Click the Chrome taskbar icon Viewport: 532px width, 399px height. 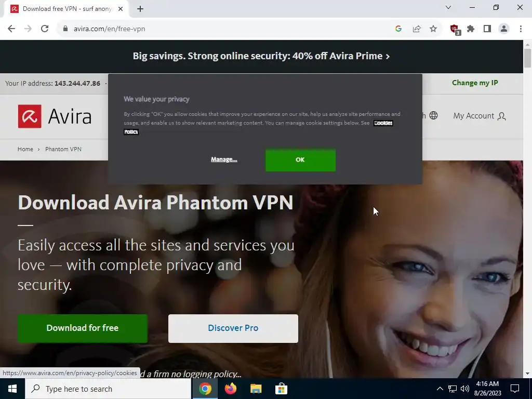pos(205,389)
